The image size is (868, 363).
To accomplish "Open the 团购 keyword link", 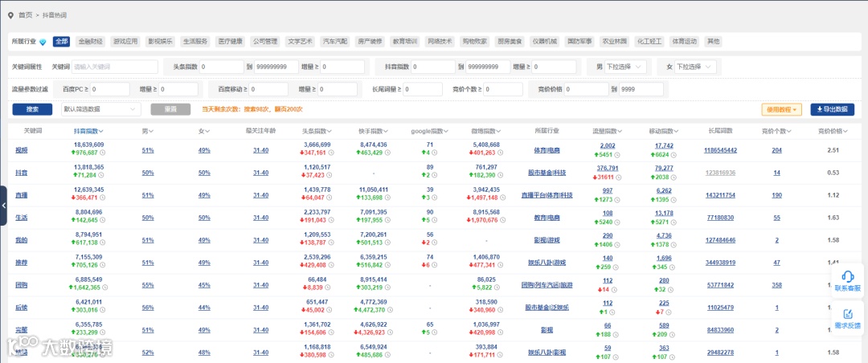I will [21, 285].
